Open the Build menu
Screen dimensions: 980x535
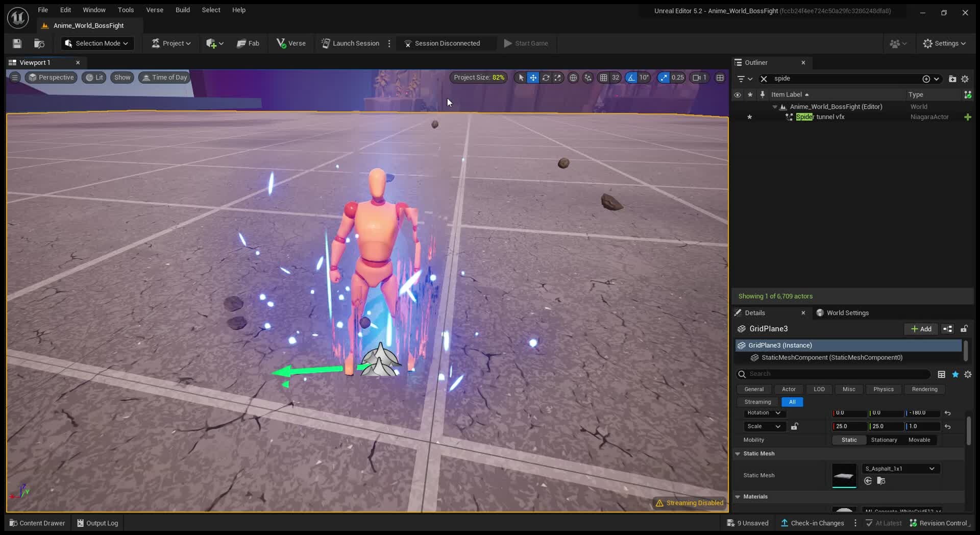coord(183,10)
